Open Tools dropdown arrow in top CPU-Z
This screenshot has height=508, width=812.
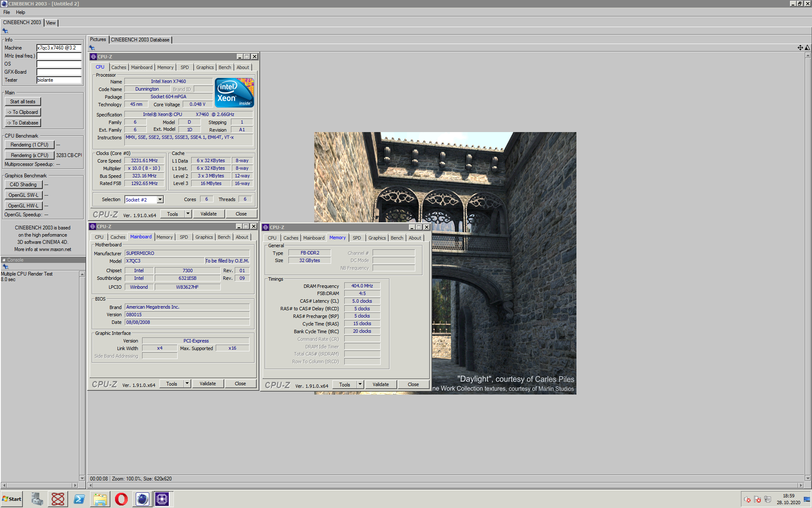pos(188,214)
